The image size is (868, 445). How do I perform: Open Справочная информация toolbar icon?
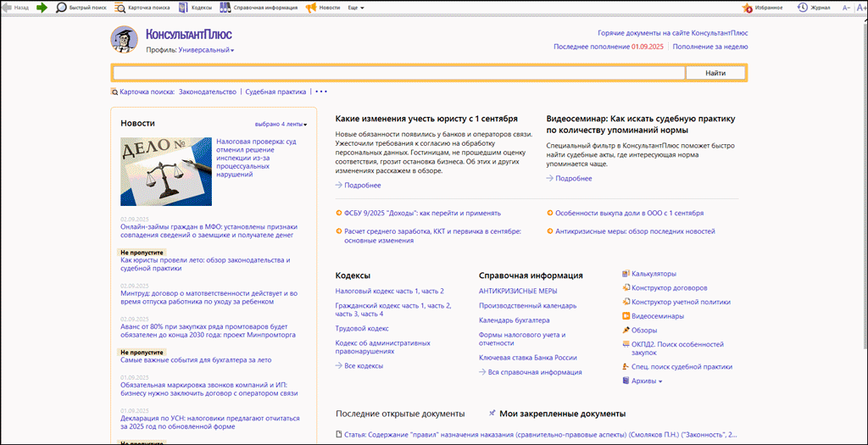click(225, 8)
